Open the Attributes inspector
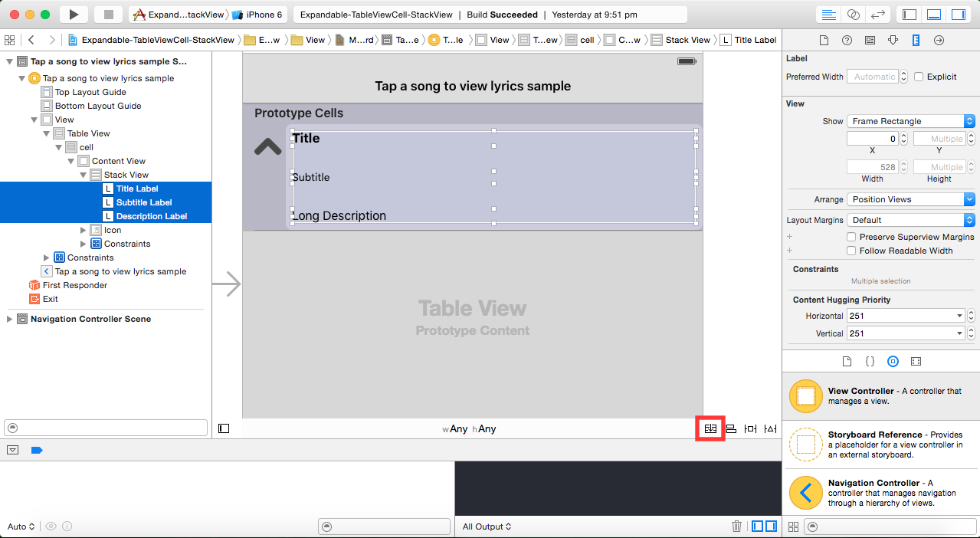 [893, 41]
